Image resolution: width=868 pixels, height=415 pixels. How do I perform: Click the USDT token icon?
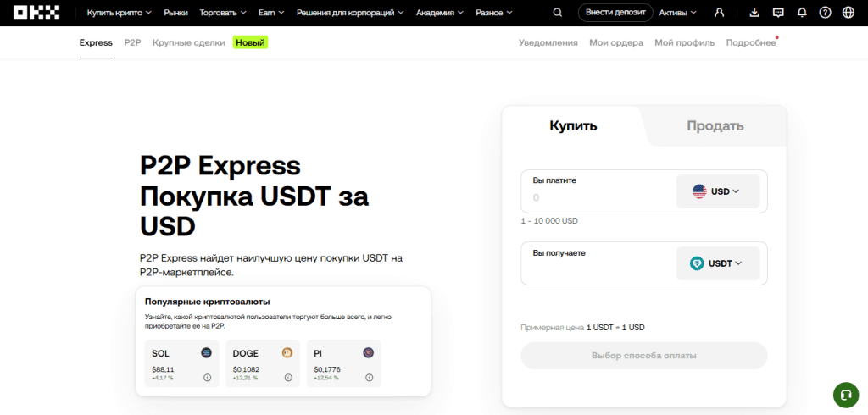click(697, 263)
